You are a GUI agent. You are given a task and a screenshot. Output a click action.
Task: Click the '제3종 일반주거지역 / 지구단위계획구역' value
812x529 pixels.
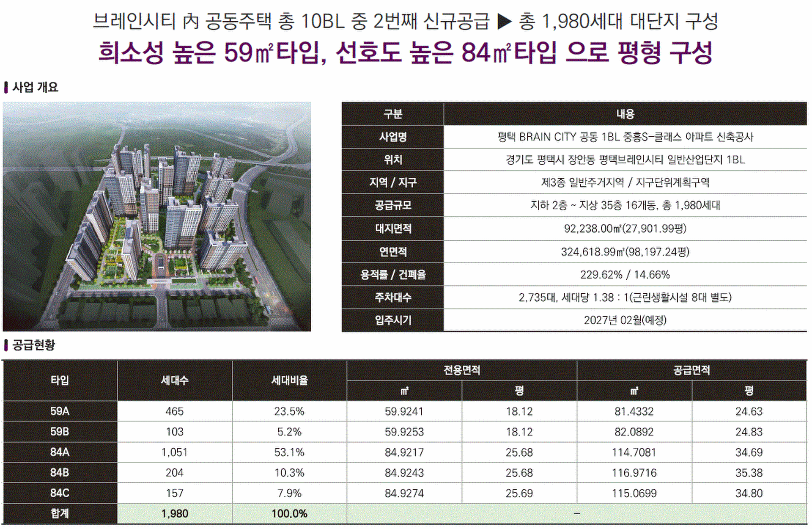tap(625, 182)
